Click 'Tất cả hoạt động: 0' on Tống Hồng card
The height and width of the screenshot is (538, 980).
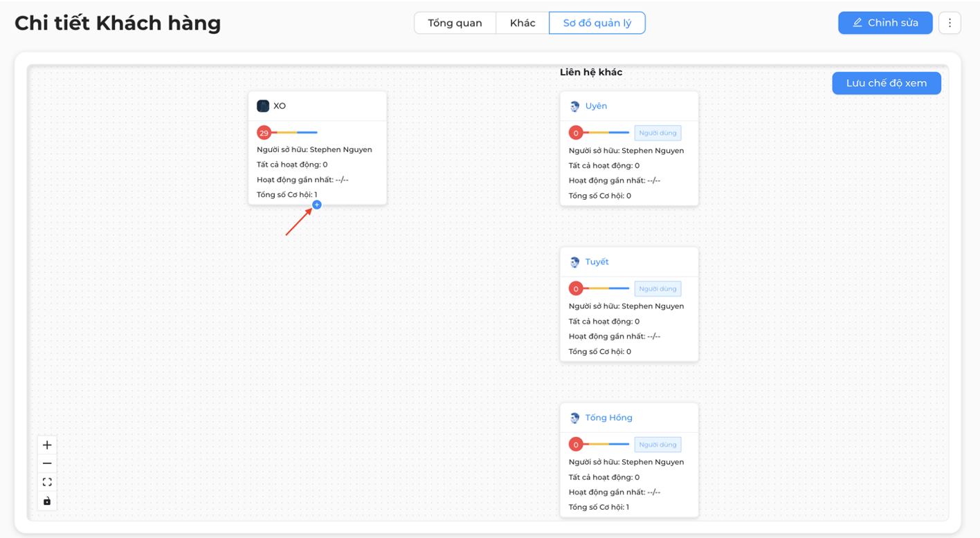tap(604, 477)
